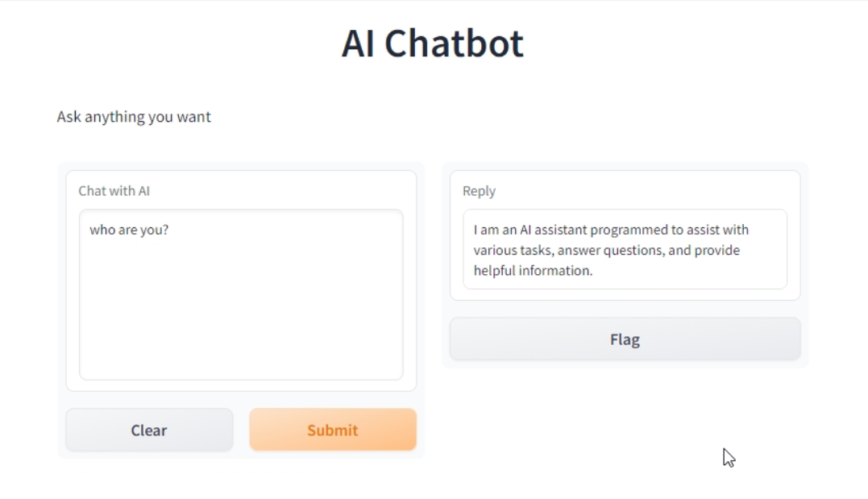868x499 pixels.
Task: Click the 'Reply' field label
Action: pyautogui.click(x=480, y=191)
